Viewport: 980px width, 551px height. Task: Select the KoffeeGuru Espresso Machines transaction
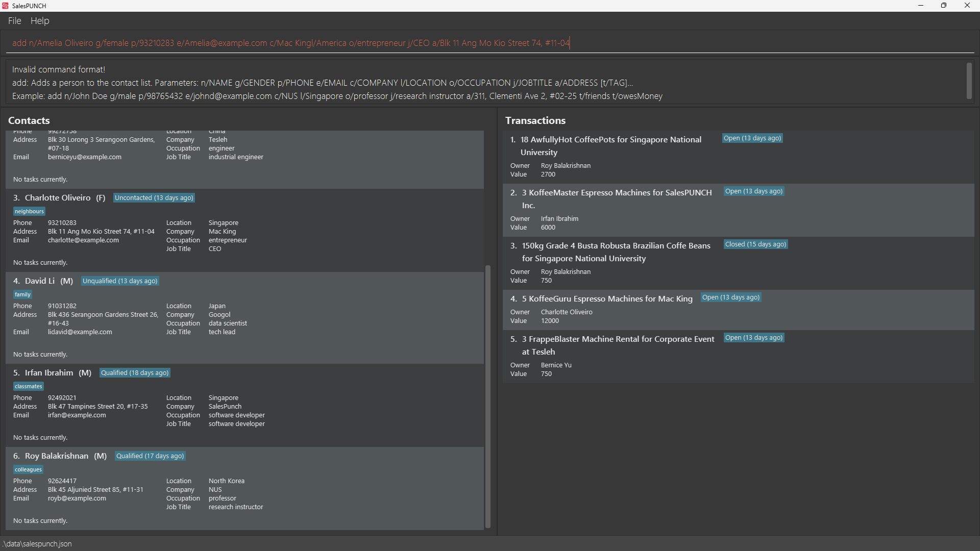(607, 299)
